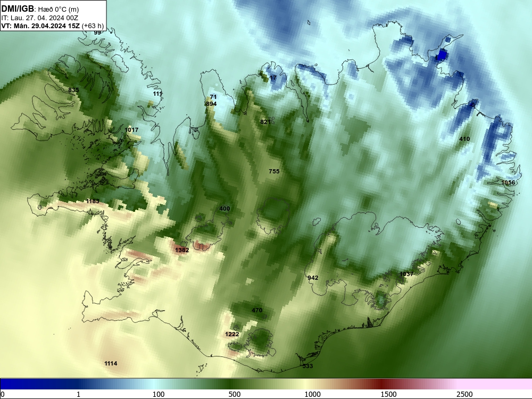This screenshot has width=532, height=399.
Task: Click the 1183 value on western peninsula
Action: pyautogui.click(x=93, y=201)
